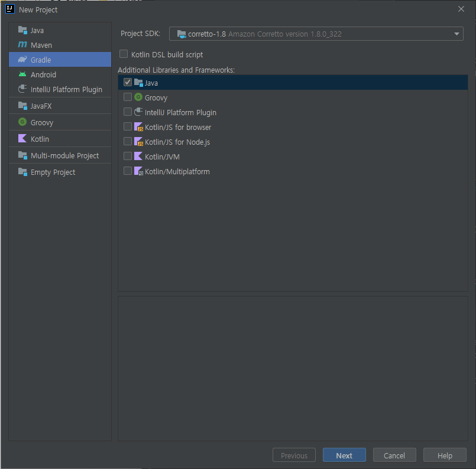Enable Kotlin DSL build script checkbox
Screen dimensions: 476x469
(124, 54)
